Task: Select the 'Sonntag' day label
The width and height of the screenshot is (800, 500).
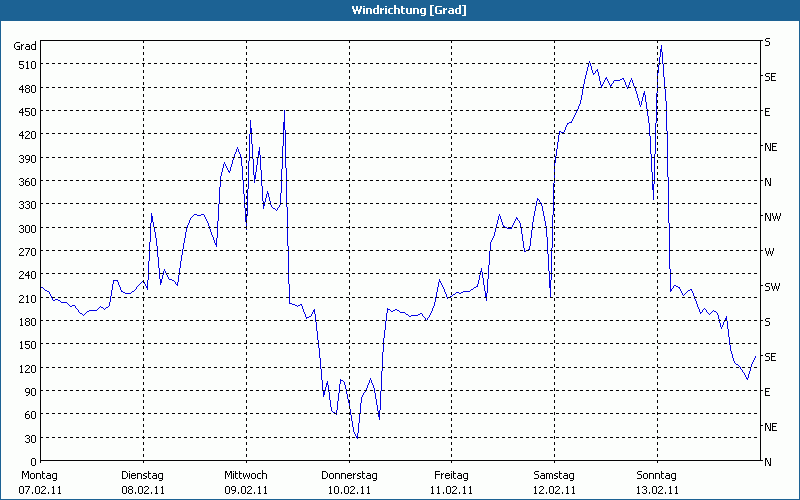Action: click(657, 476)
